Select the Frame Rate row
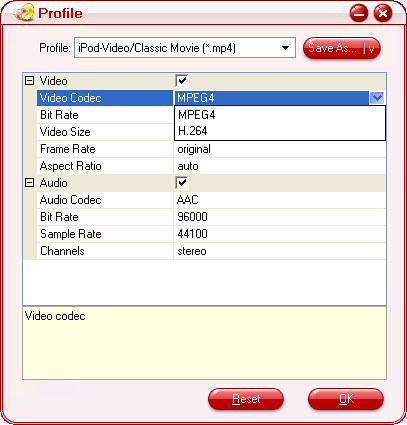Viewport: 407px width, 425px height. (x=211, y=149)
